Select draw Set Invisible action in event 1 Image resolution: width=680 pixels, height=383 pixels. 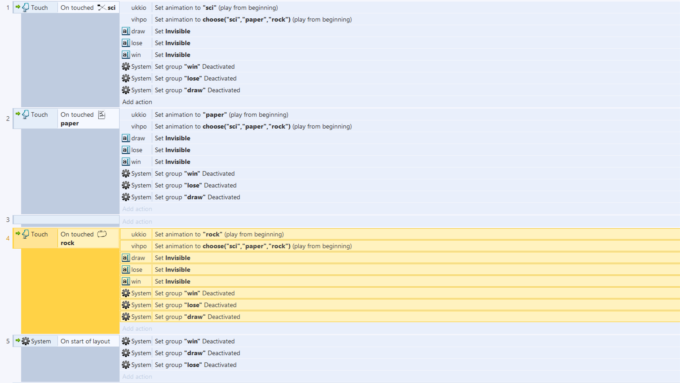pos(400,31)
